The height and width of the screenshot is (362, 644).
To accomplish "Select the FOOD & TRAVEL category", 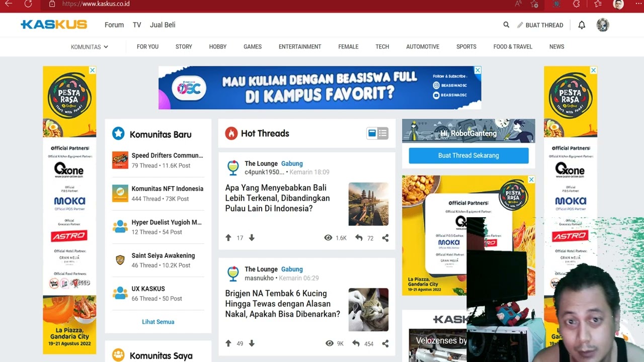I will point(513,47).
